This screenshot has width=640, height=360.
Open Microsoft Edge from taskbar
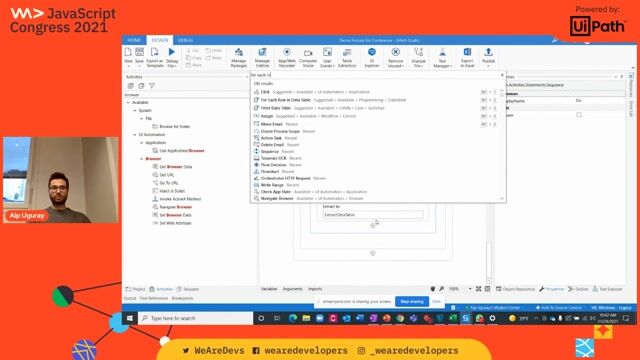click(293, 318)
